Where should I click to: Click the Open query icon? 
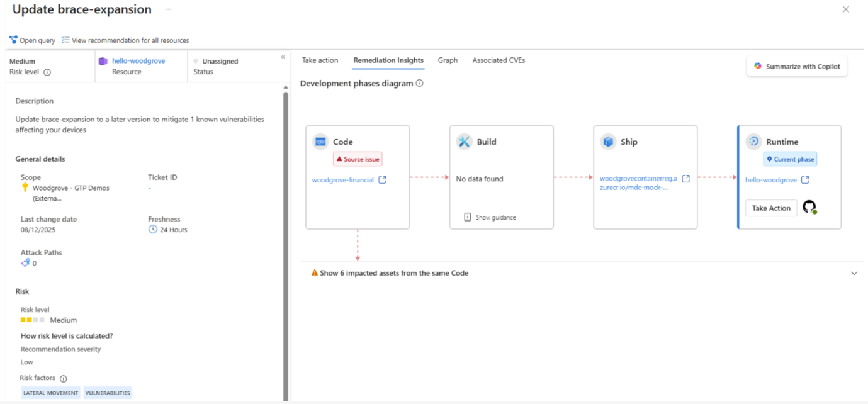click(x=13, y=40)
